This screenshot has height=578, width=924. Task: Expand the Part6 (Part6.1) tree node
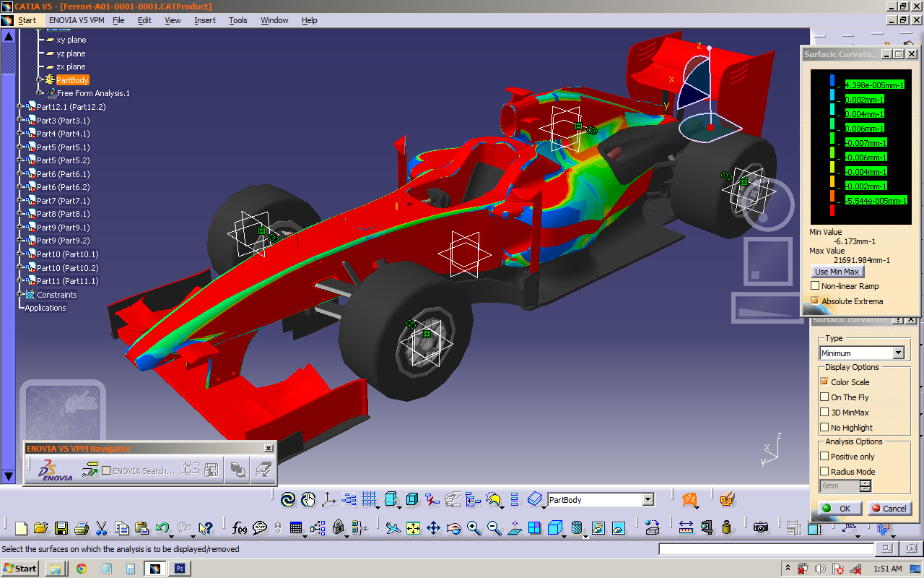(21, 174)
